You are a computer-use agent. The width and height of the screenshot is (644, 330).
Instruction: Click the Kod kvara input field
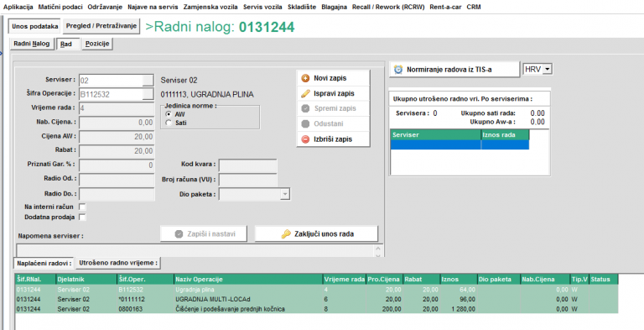pyautogui.click(x=248, y=165)
